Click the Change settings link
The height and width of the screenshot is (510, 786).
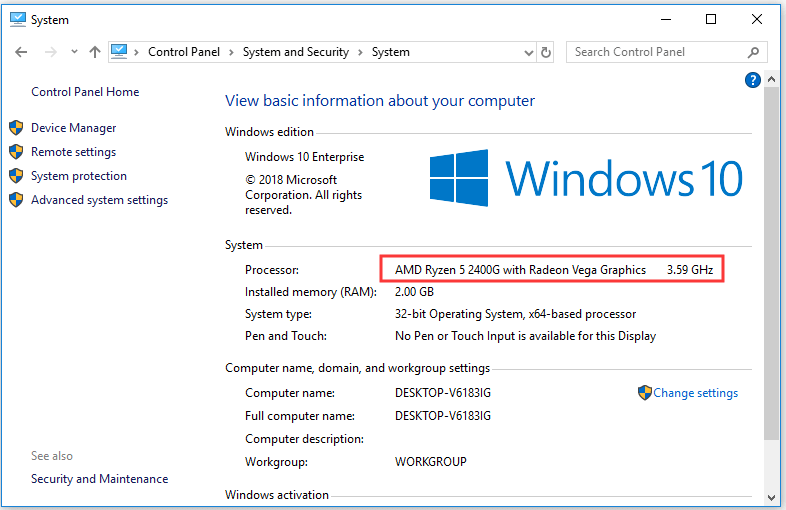[695, 393]
